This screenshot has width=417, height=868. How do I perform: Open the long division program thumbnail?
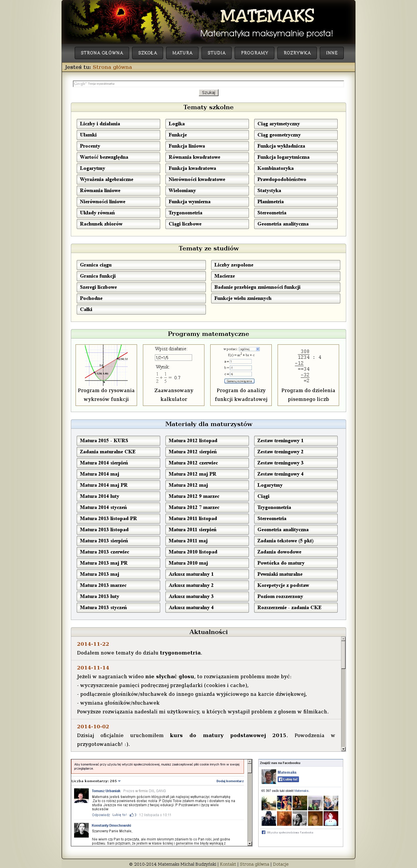click(x=308, y=365)
